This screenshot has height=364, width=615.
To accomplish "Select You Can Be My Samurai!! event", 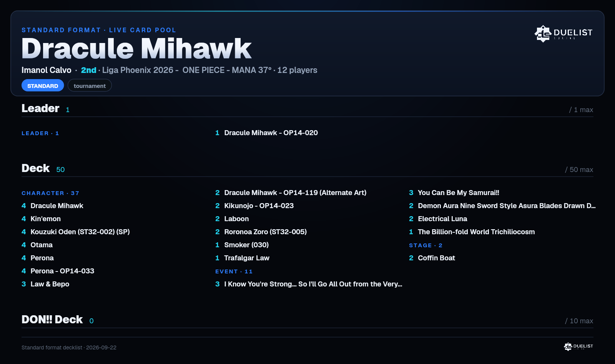I will click(x=454, y=193).
